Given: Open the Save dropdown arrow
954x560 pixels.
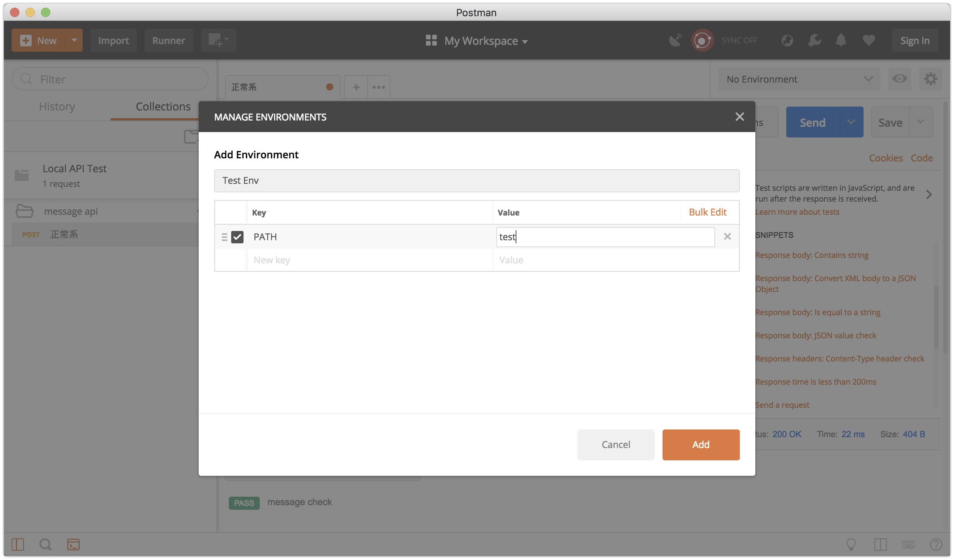Looking at the screenshot, I should 921,122.
